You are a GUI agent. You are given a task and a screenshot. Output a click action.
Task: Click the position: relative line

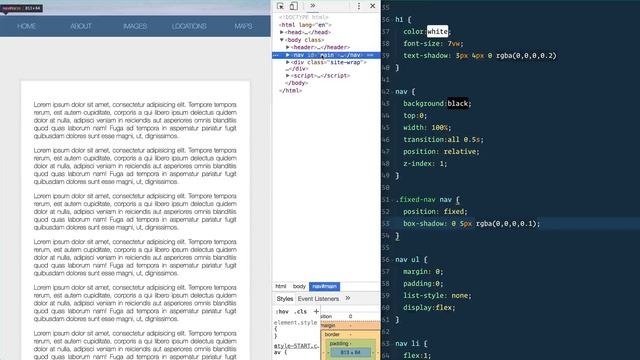[x=441, y=151]
